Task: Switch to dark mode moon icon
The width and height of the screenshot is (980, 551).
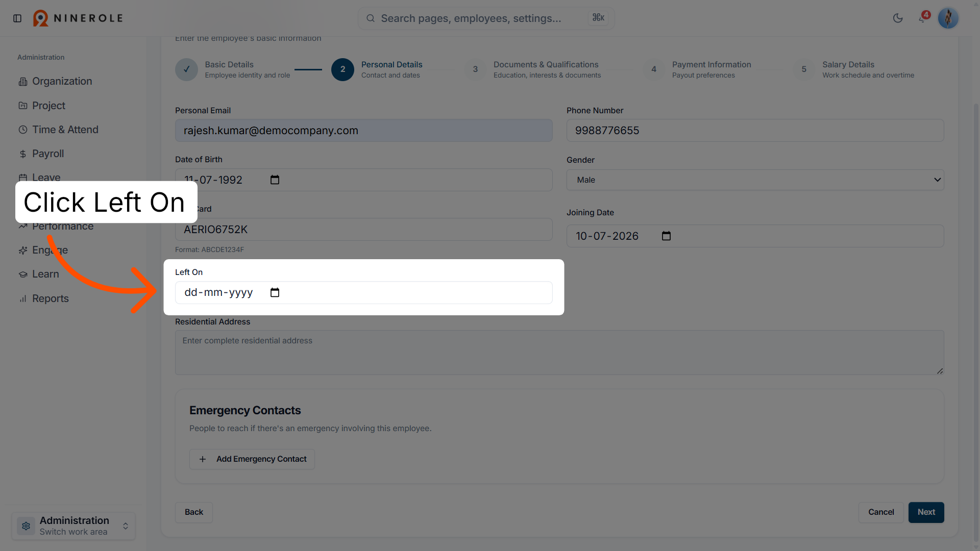Action: pos(898,18)
